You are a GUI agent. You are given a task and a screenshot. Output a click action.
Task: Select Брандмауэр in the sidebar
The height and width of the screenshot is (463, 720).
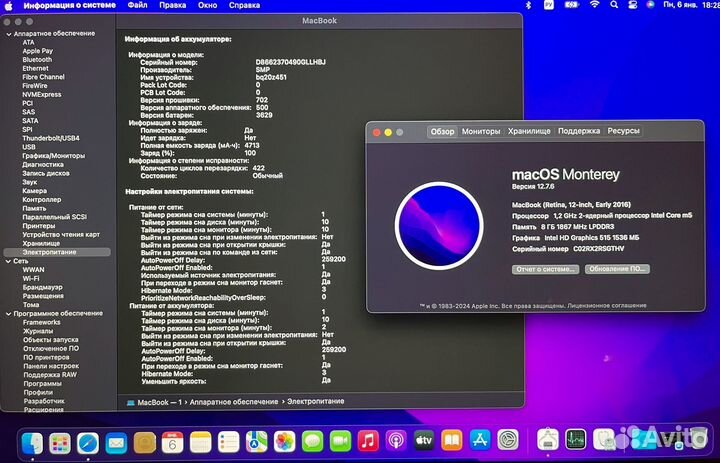(x=43, y=287)
